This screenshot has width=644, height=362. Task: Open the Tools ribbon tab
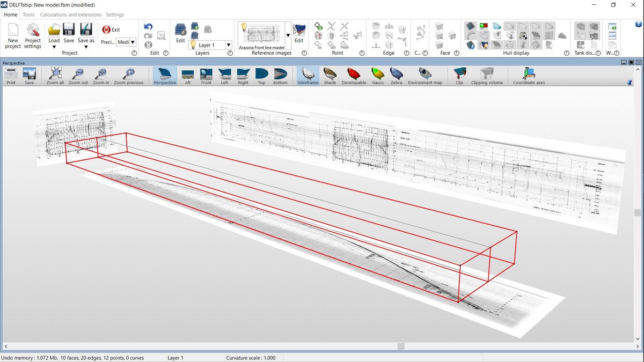[28, 14]
